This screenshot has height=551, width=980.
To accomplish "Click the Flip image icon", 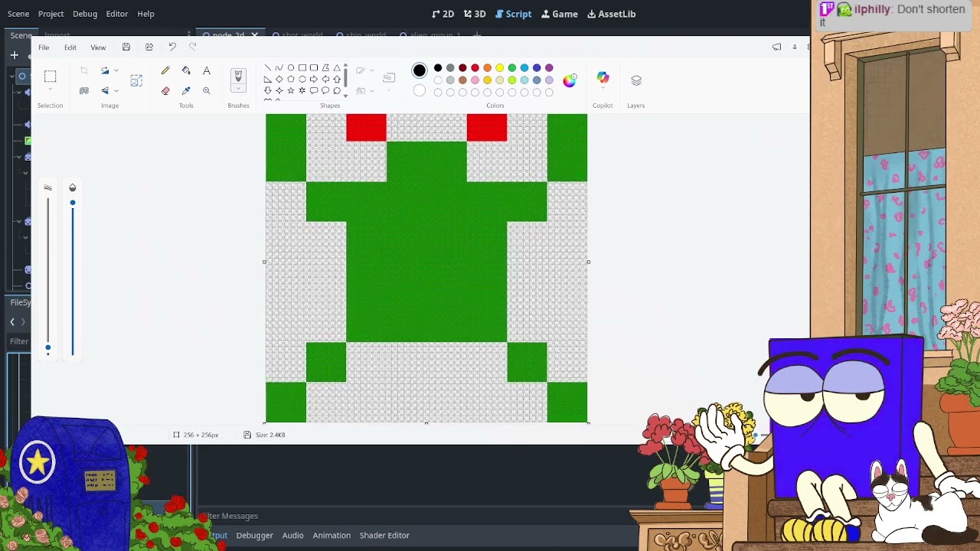I will 105,90.
